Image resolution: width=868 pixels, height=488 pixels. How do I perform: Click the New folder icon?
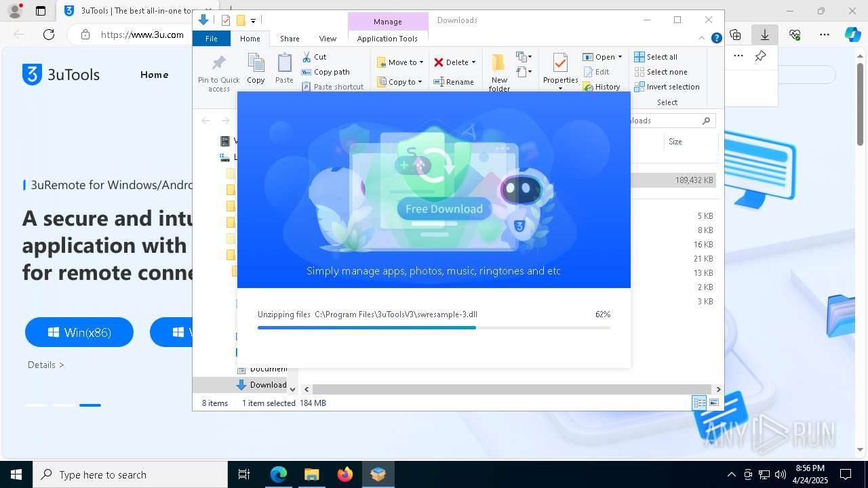[499, 63]
